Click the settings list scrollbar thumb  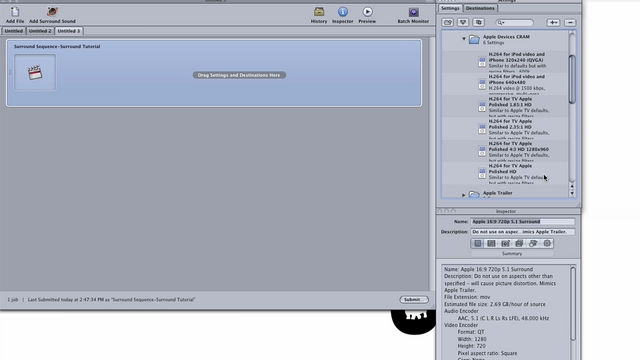[572, 80]
